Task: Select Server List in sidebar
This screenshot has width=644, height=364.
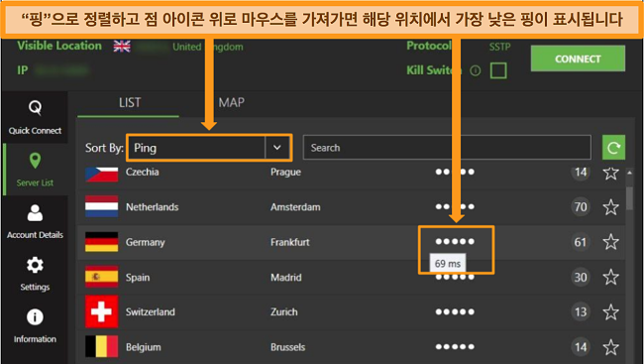Action: pos(35,170)
